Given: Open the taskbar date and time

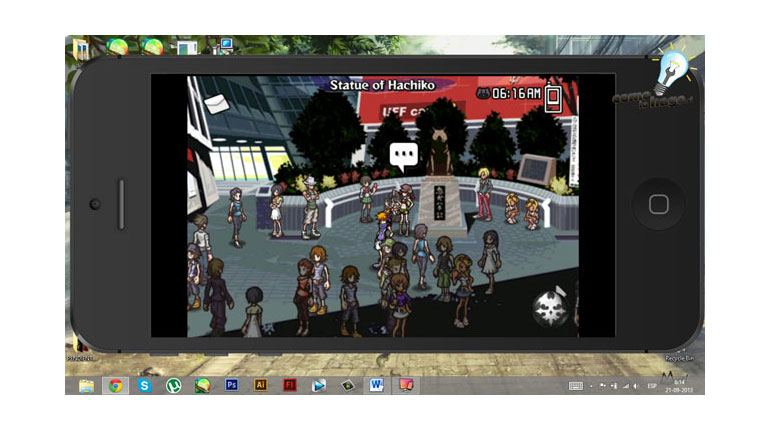Looking at the screenshot, I should [x=679, y=386].
